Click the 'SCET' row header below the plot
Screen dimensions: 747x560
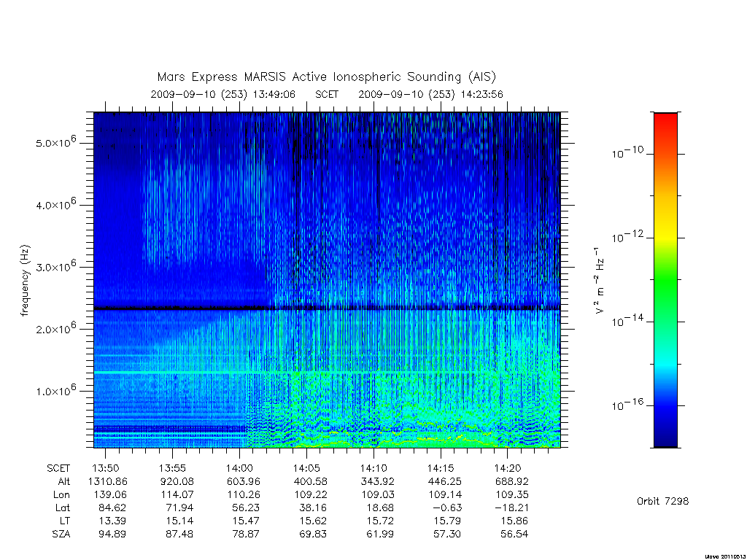pos(58,468)
